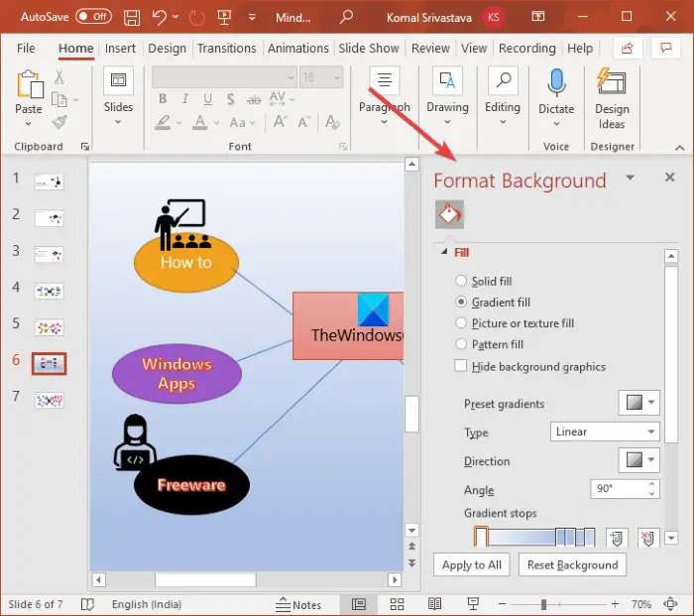Switch to Reading View icon
Screen dimensions: 694x616
[x=434, y=603]
